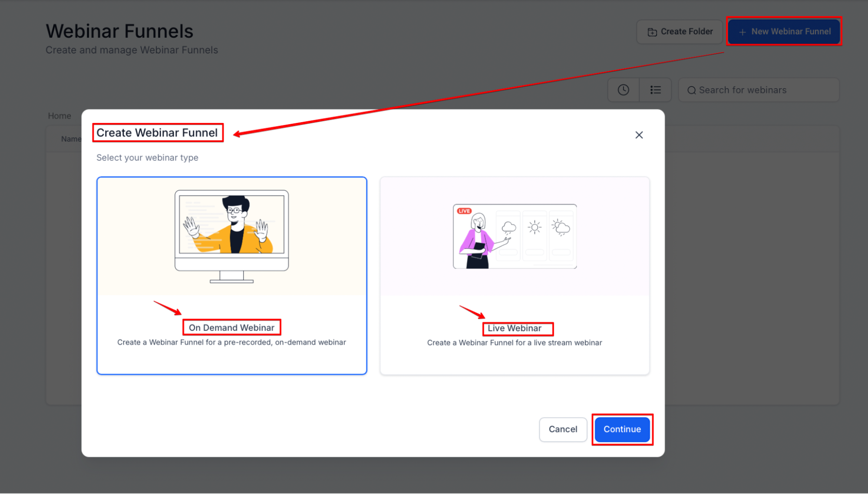The image size is (868, 494).
Task: Click the plus icon on New Webinar Funnel
Action: [x=743, y=32]
